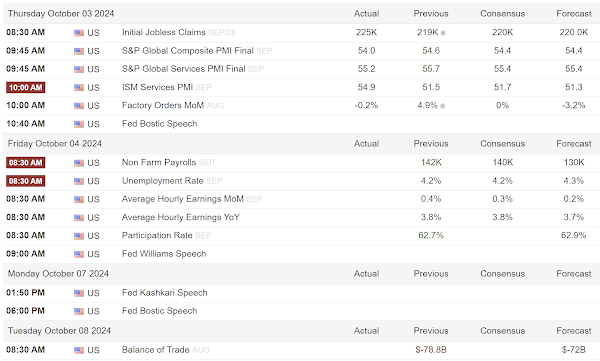Image resolution: width=600 pixels, height=361 pixels.
Task: Open Balance of Trade event
Action: [x=155, y=350]
